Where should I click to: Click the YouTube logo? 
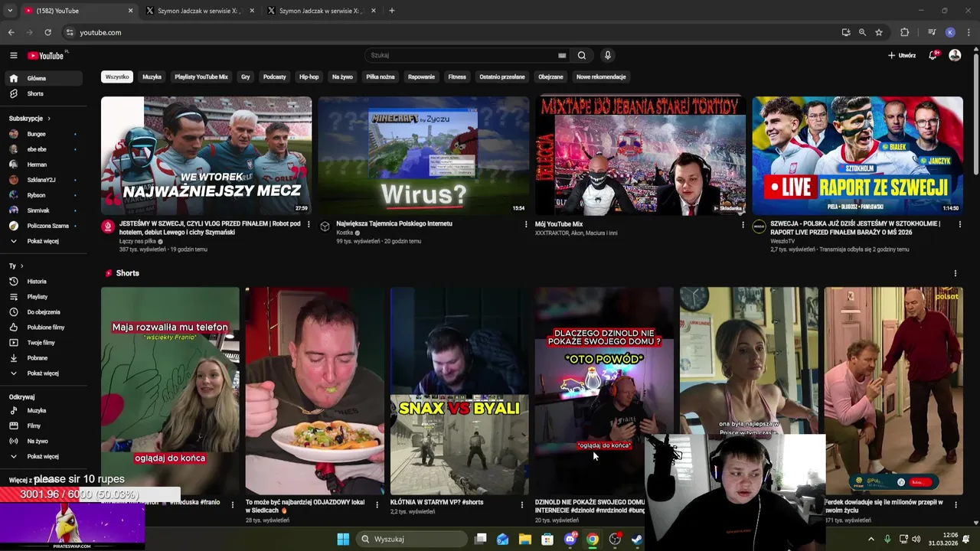pyautogui.click(x=46, y=55)
